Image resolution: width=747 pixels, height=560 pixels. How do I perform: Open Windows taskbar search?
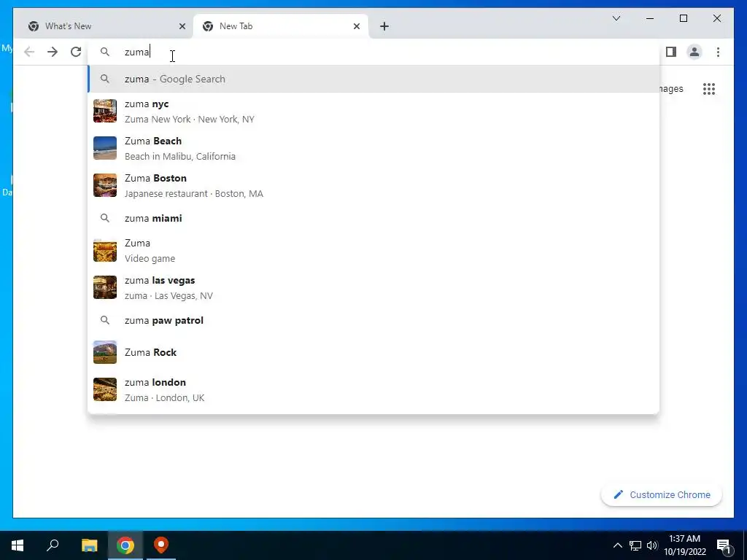click(53, 545)
